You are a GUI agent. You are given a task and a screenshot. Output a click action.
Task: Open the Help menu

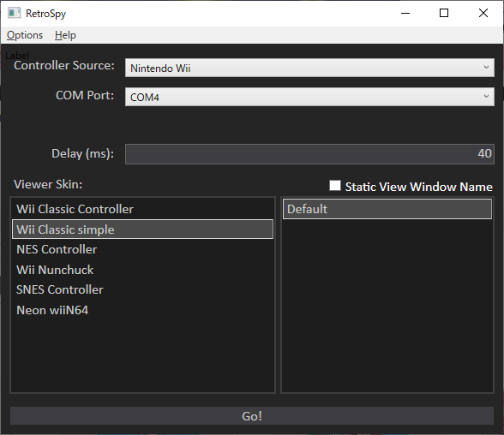65,35
